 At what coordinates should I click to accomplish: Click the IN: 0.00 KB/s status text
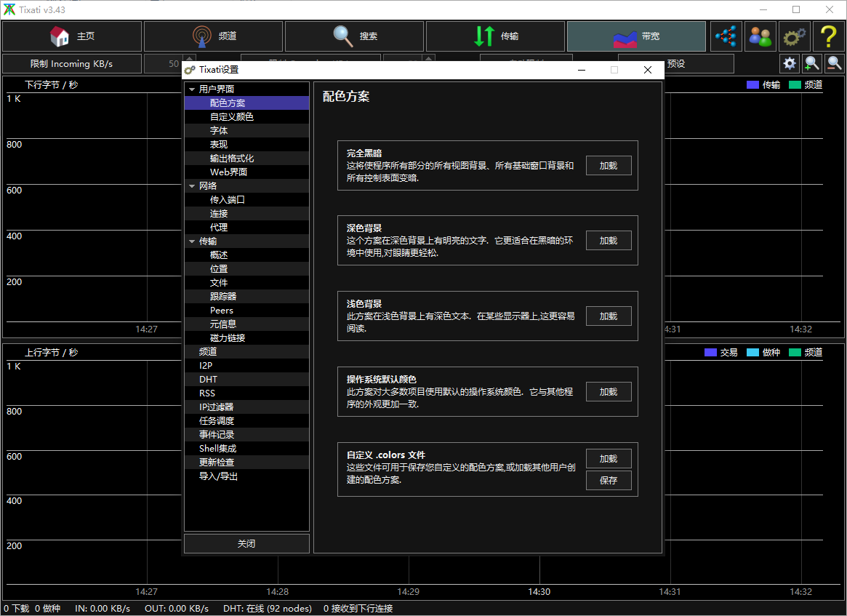[103, 609]
